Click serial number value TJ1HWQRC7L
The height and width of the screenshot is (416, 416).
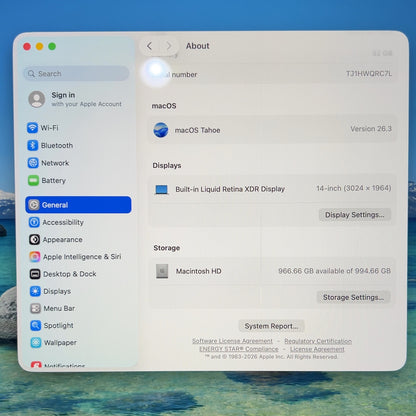[x=369, y=73]
